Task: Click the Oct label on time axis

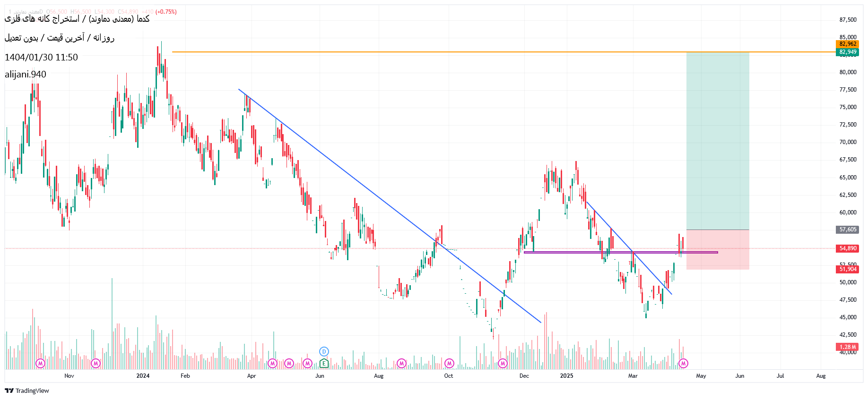Action: coord(449,376)
